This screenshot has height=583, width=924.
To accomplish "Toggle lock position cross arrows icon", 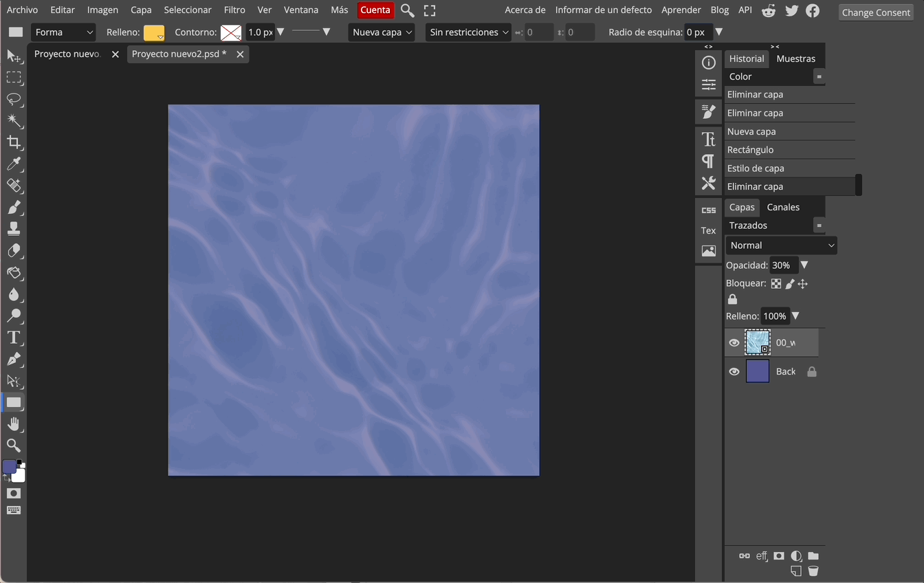I will [x=802, y=284].
